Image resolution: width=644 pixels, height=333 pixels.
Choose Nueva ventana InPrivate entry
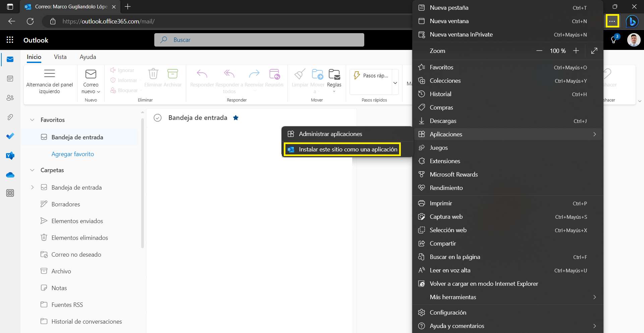click(508, 35)
